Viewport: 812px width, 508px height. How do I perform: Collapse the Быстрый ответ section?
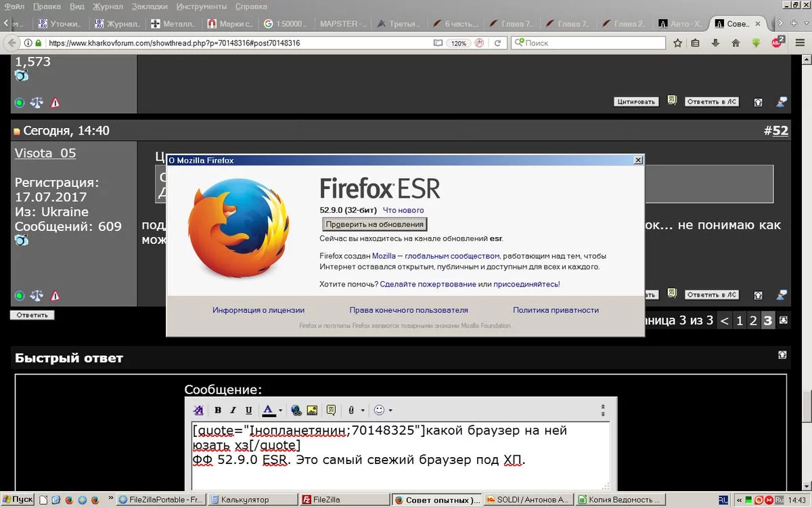click(782, 354)
